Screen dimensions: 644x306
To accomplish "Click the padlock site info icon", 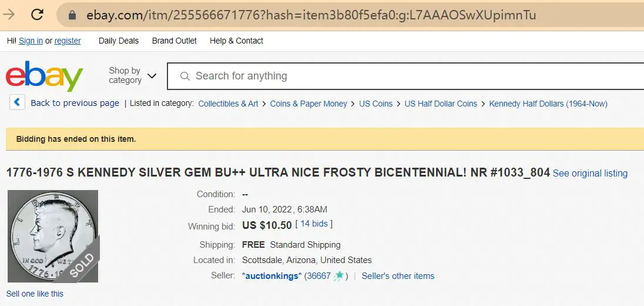I will pyautogui.click(x=72, y=15).
